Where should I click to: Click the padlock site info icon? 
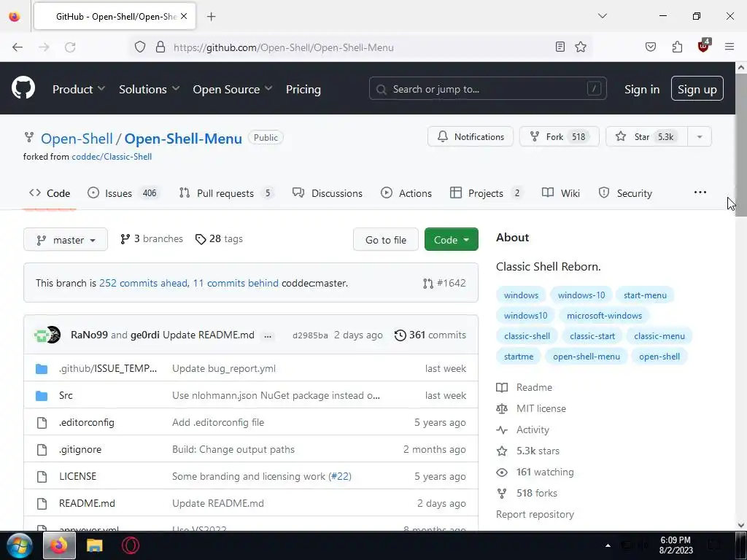(160, 47)
